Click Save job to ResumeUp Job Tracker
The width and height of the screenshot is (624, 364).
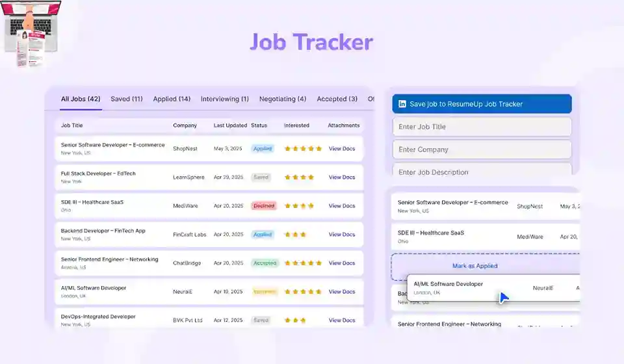[482, 104]
